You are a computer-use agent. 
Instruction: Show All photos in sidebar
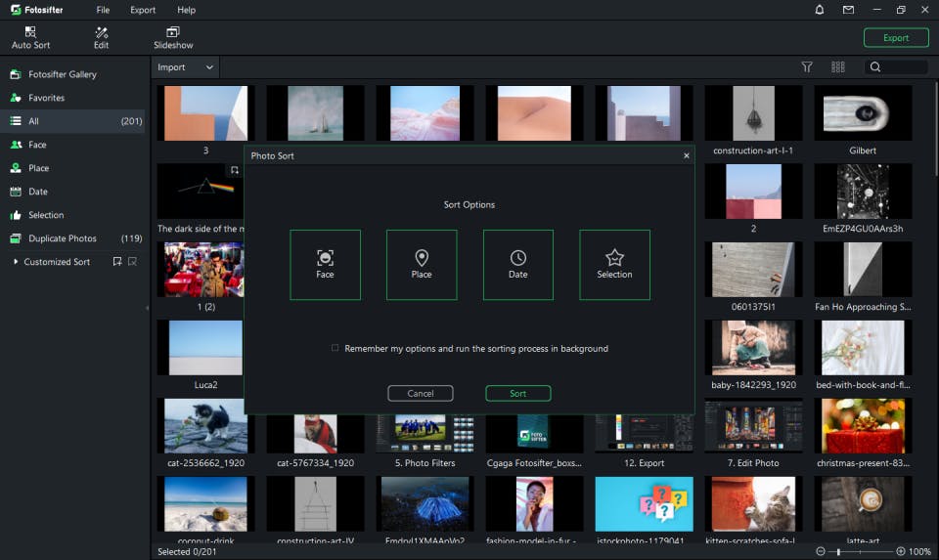point(72,121)
